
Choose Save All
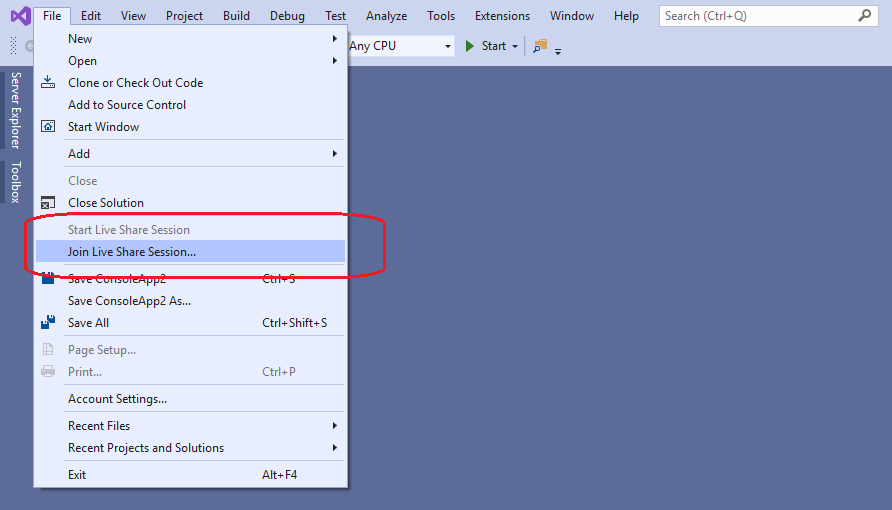coord(191,322)
